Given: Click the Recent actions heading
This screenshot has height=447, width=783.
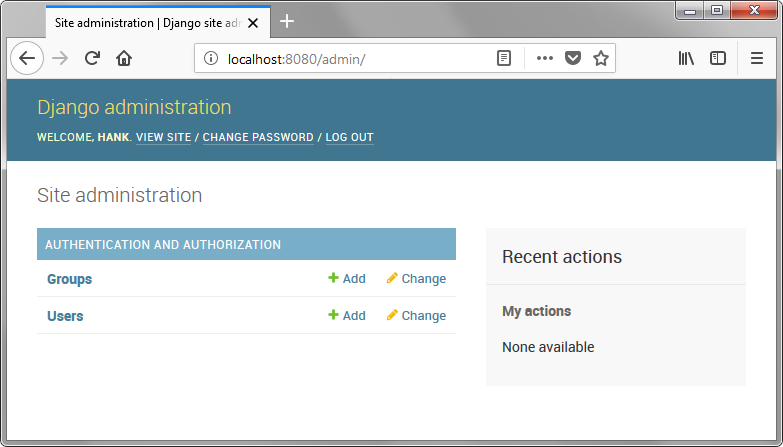Looking at the screenshot, I should (562, 257).
